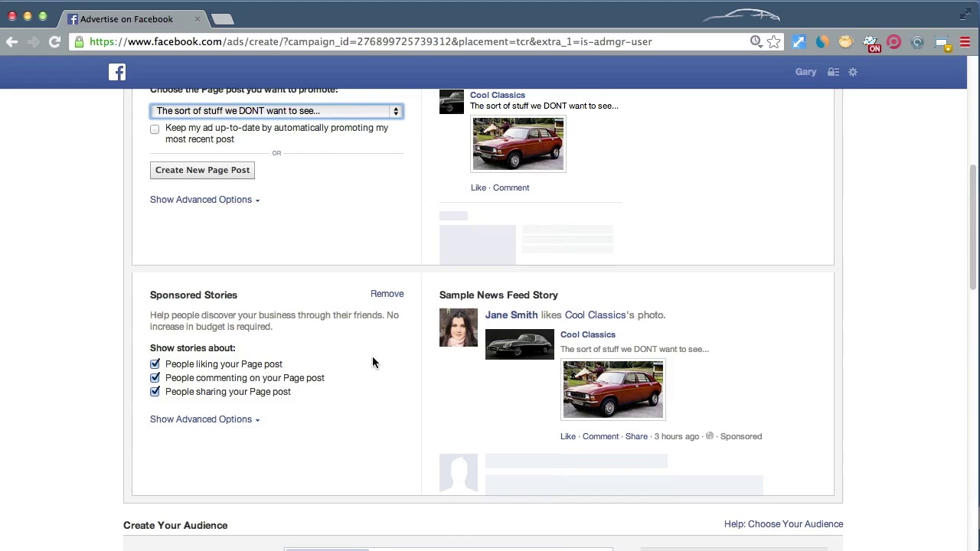Open the blue and orange circle extension
Screen dimensions: 980x551
tap(822, 42)
